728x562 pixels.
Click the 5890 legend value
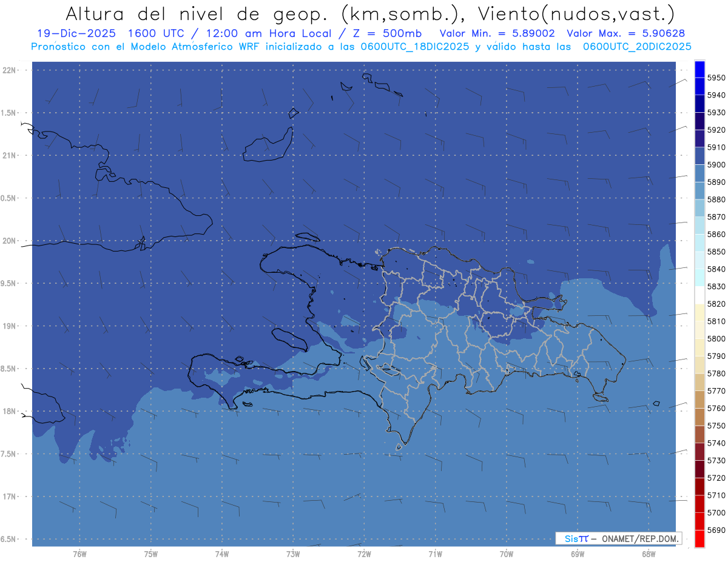[716, 182]
